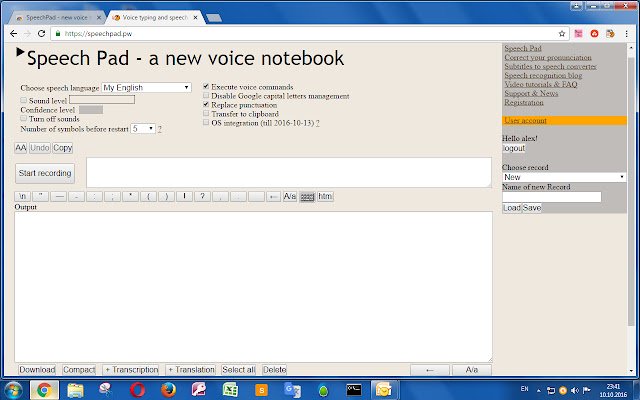This screenshot has height=400, width=640.
Task: Enable Disable Google capital letters management
Action: pos(206,96)
